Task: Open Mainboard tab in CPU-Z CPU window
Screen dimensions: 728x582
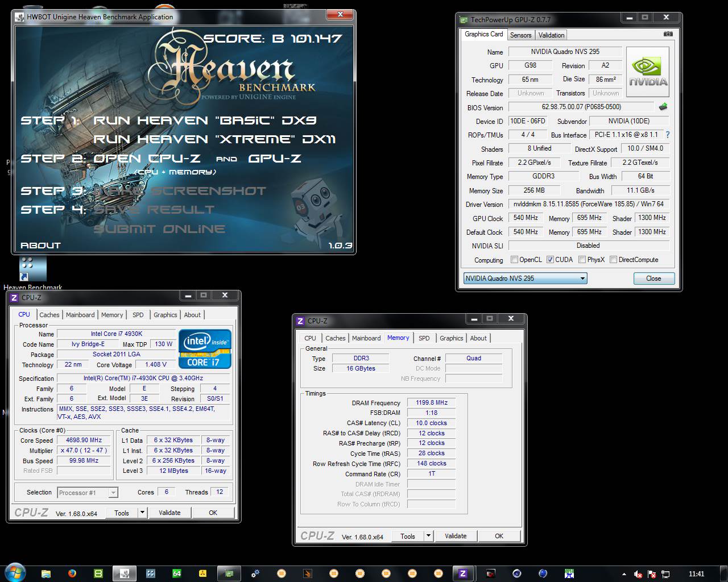Action: [80, 315]
